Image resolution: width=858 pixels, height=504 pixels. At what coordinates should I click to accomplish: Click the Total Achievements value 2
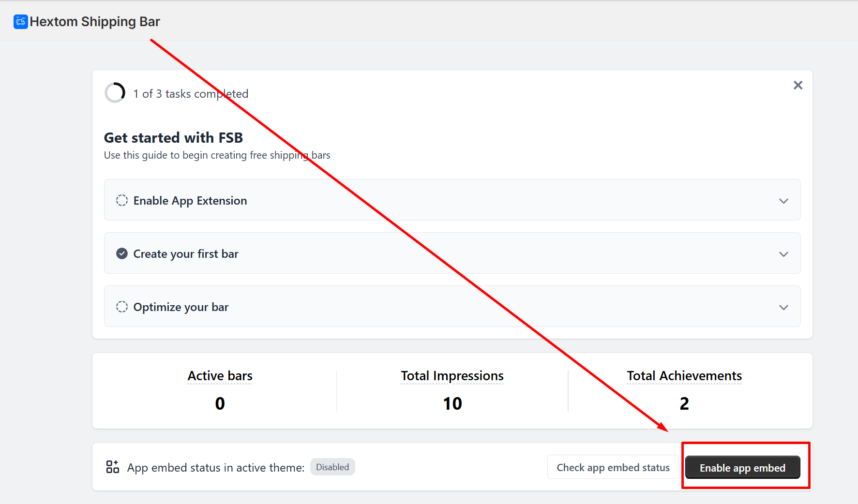point(684,403)
